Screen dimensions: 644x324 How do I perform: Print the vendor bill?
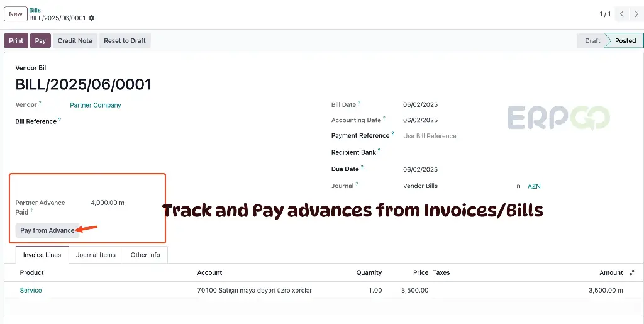16,41
